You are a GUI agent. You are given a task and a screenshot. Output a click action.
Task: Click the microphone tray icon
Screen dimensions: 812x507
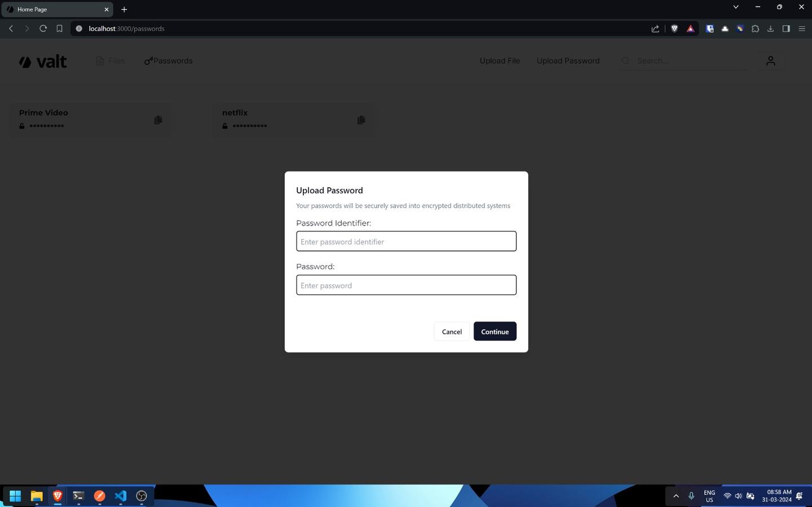click(691, 496)
